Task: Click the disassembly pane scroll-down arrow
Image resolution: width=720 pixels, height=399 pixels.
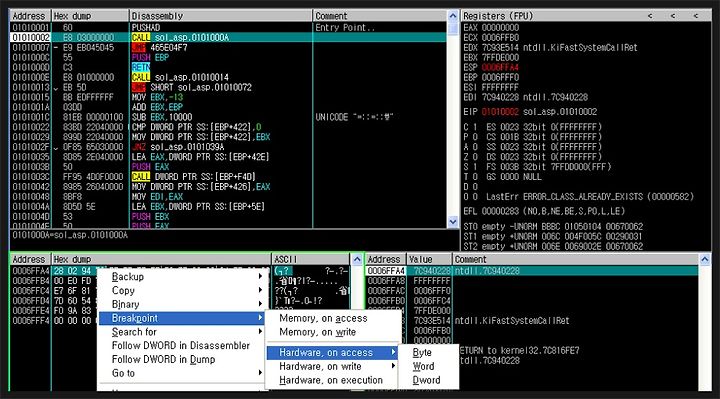Action: (x=453, y=222)
